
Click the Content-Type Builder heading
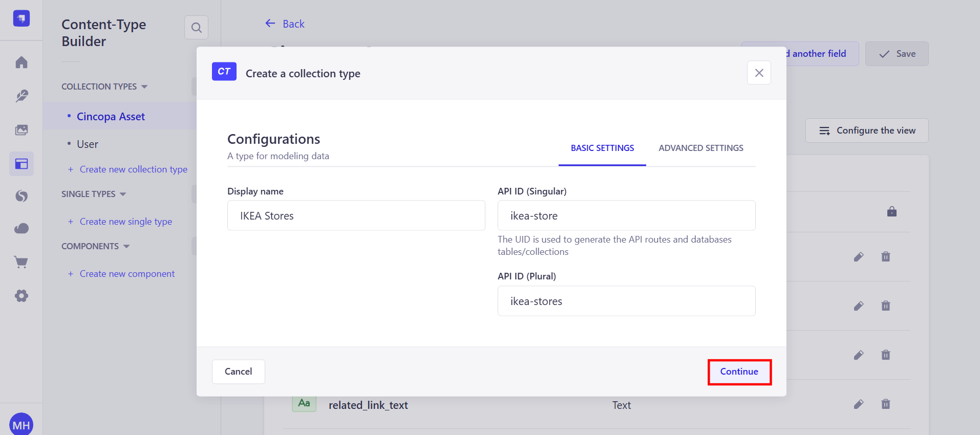(104, 33)
